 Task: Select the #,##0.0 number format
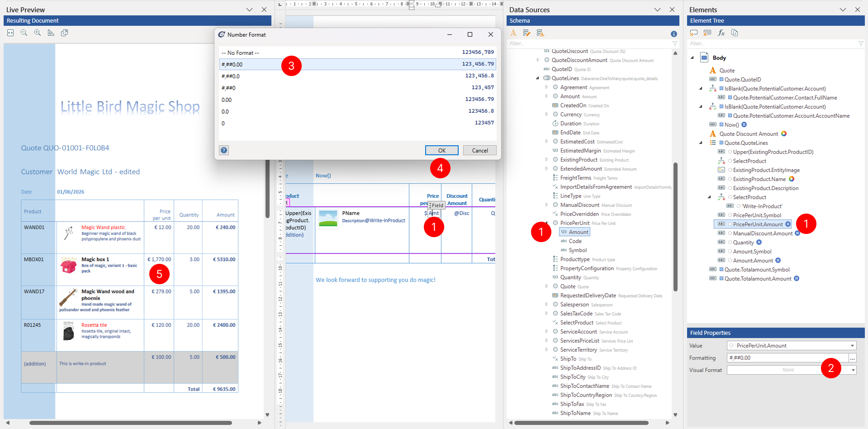pos(357,76)
